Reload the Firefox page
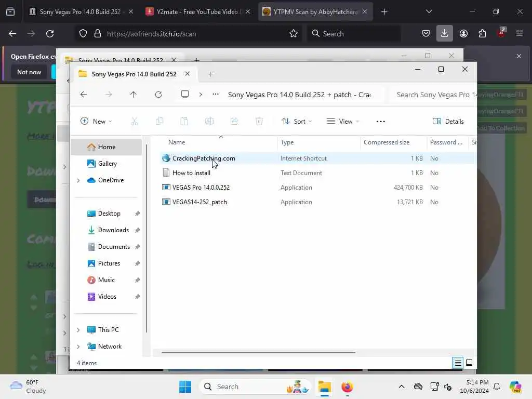532x399 pixels. (x=50, y=34)
